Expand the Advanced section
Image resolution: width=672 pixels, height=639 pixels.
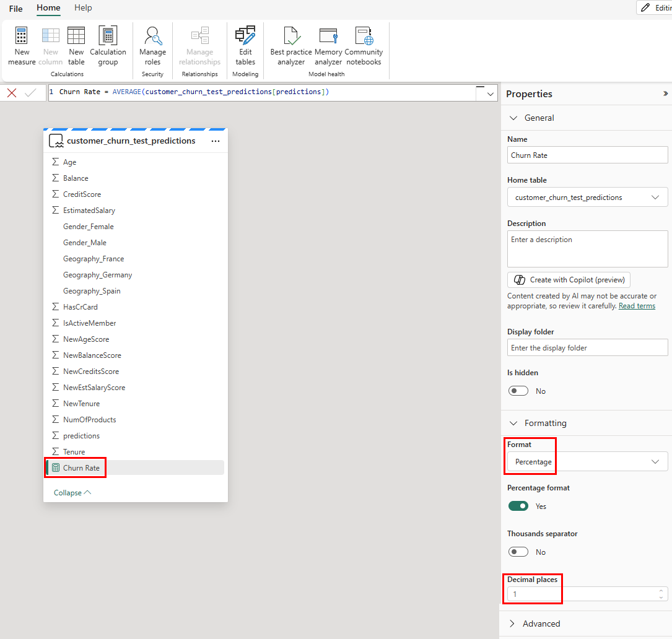[512, 624]
